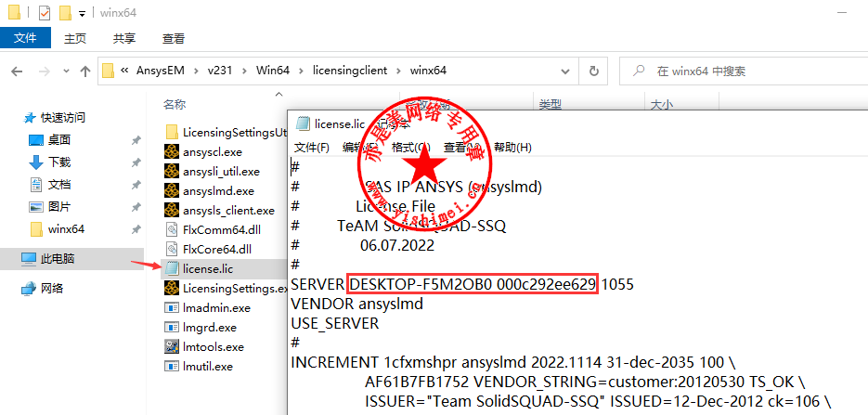Select the ansyslmd.exe file
The width and height of the screenshot is (868, 415).
(209, 191)
